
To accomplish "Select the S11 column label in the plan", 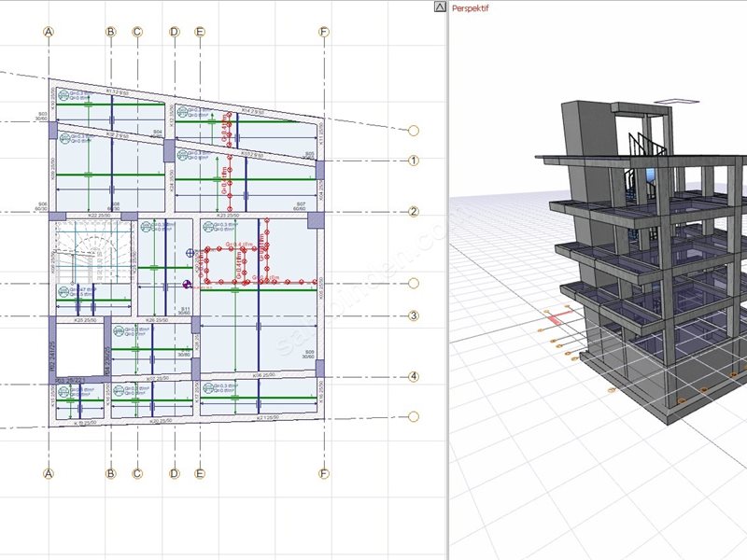I will [x=185, y=309].
